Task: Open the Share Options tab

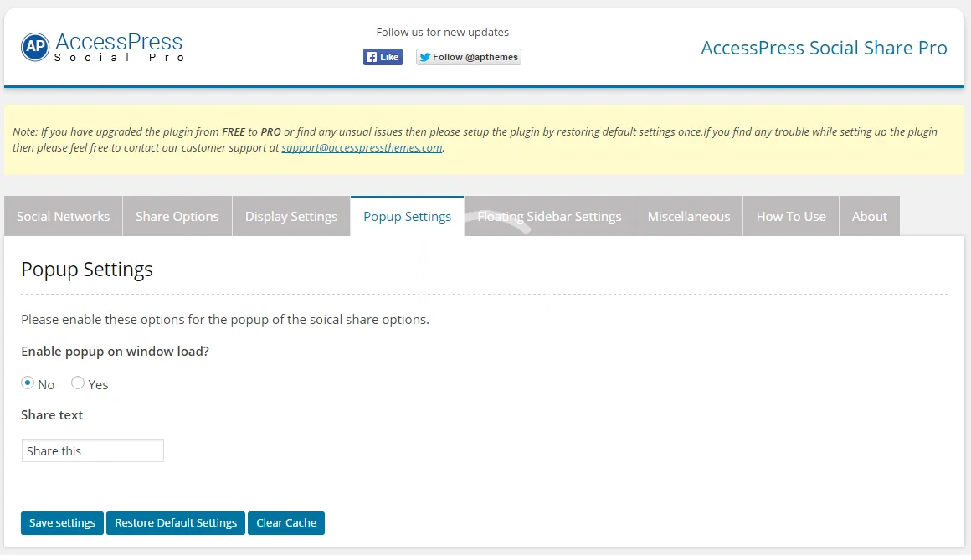Action: (x=177, y=216)
